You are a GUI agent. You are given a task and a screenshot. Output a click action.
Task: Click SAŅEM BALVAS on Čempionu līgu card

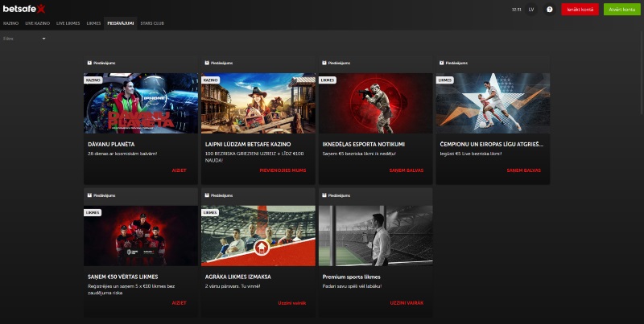pos(524,170)
